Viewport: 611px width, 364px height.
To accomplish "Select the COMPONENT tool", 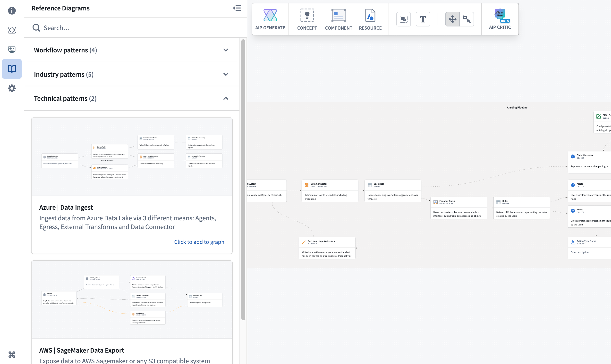I will 338,19.
